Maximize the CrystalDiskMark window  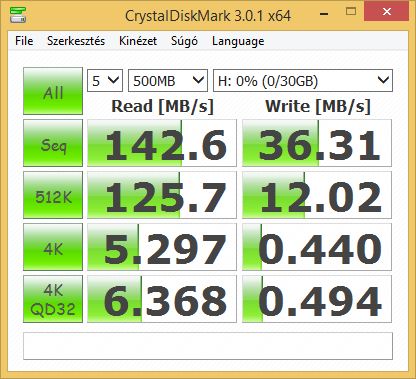[351, 12]
